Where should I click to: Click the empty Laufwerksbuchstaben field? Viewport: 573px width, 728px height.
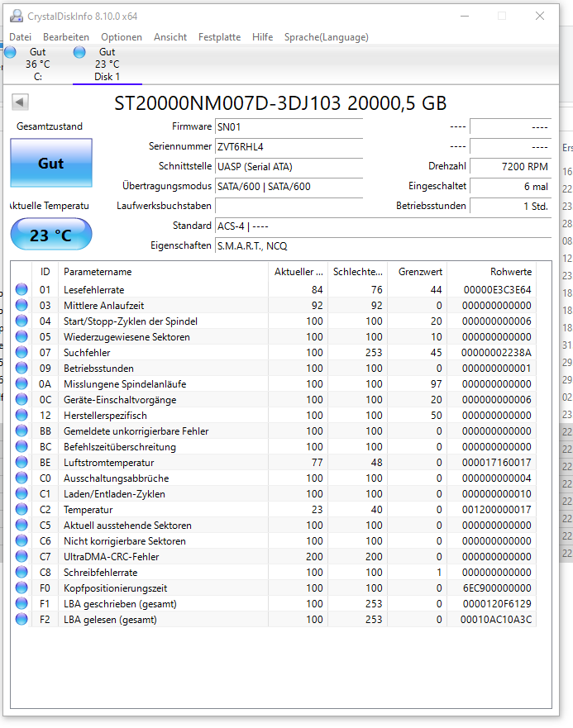pos(289,206)
